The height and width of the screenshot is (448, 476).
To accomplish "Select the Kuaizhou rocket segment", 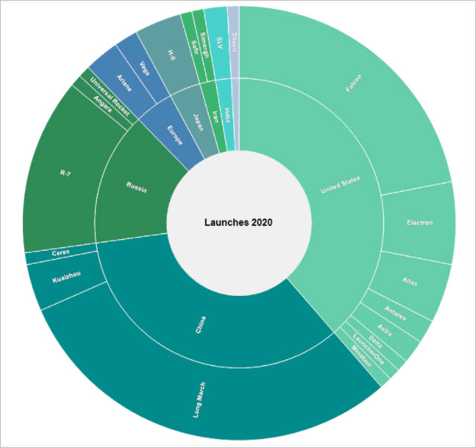I will [x=66, y=280].
